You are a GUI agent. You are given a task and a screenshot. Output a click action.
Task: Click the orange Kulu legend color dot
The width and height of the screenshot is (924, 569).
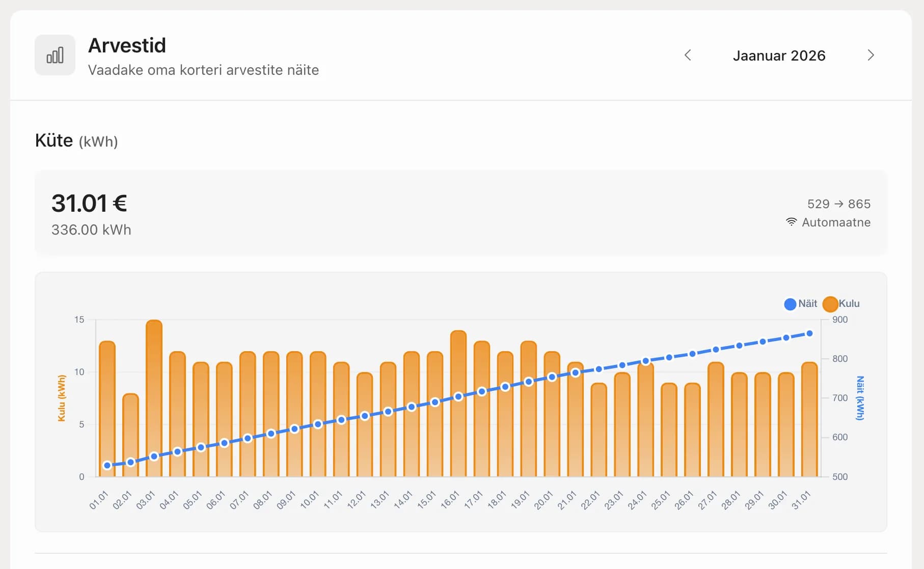[830, 304]
